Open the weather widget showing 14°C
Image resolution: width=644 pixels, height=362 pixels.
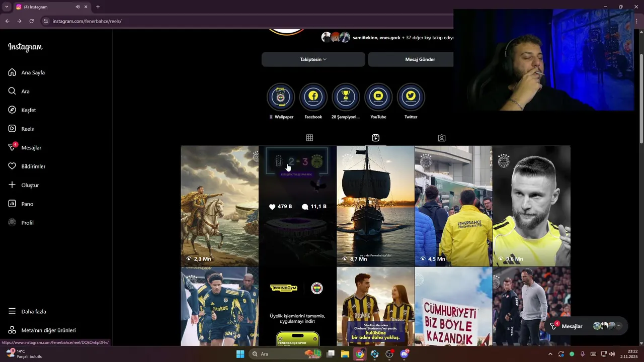(24, 354)
